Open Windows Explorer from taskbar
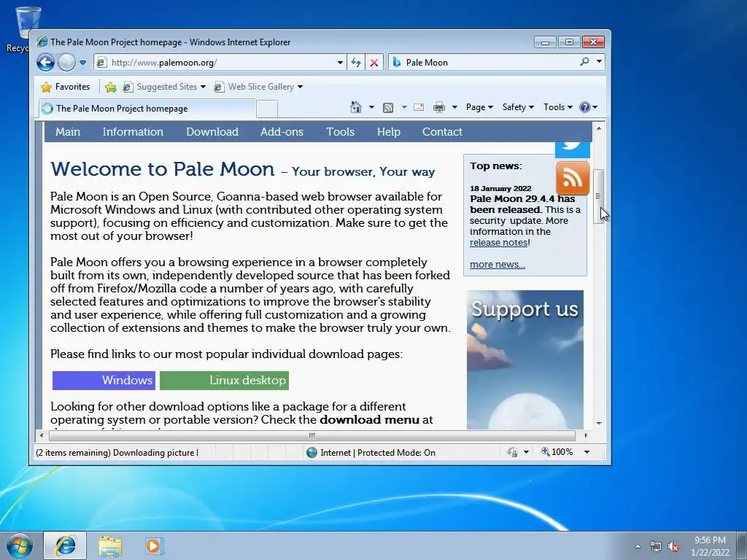Screen dimensions: 747x560 click(110, 545)
